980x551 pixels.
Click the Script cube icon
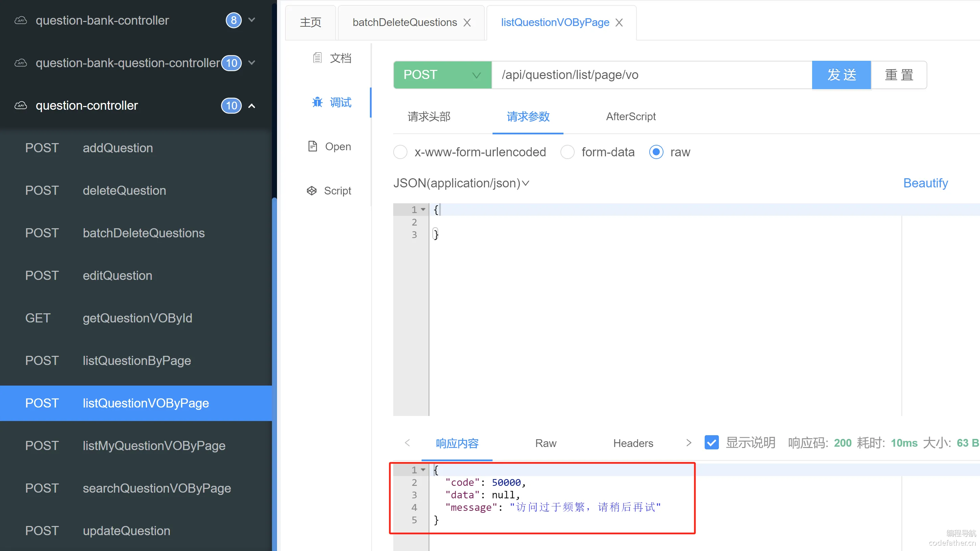(311, 190)
